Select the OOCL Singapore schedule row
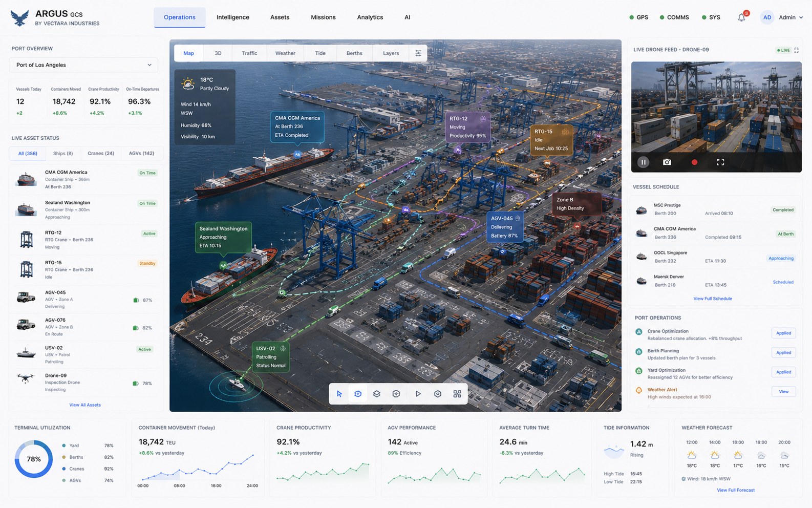This screenshot has height=508, width=812. (x=715, y=257)
